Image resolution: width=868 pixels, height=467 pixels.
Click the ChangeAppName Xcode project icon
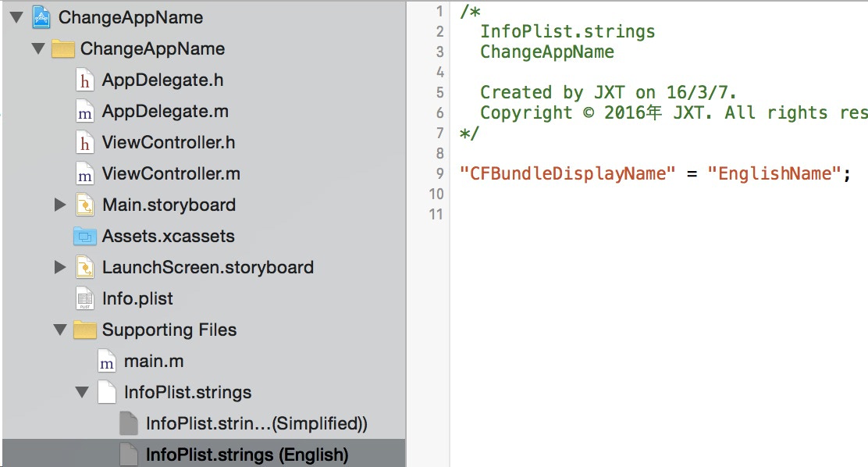coord(41,17)
